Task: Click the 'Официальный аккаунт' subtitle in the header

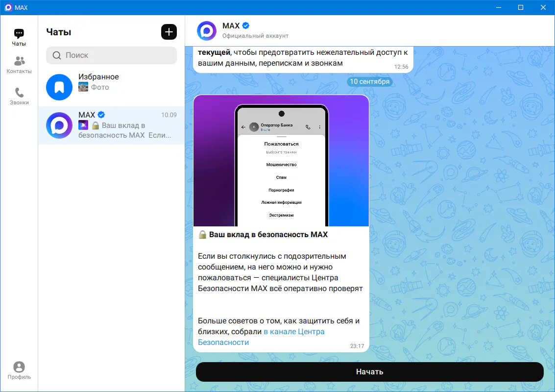Action: point(255,36)
